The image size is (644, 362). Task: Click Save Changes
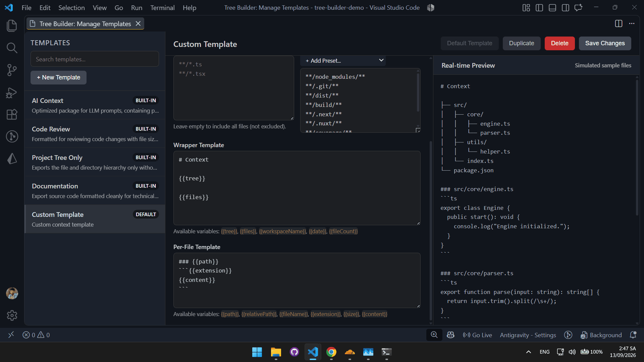click(605, 43)
